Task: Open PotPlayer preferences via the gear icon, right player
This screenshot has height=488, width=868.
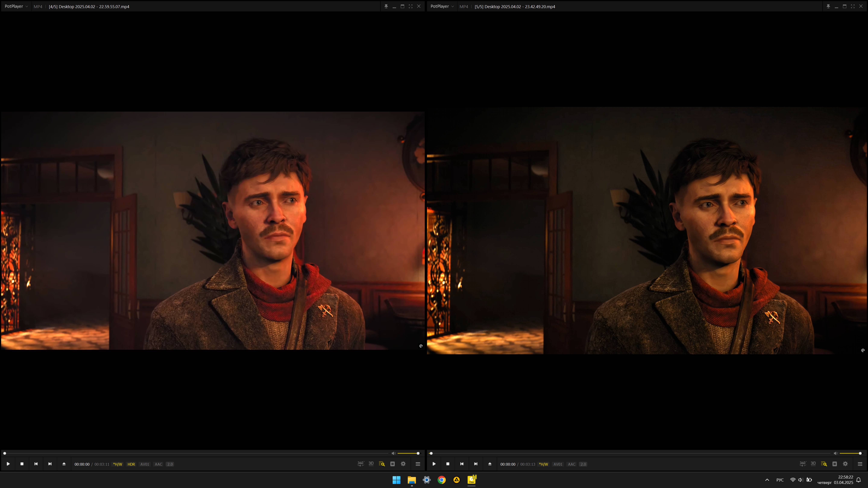Action: click(x=846, y=464)
